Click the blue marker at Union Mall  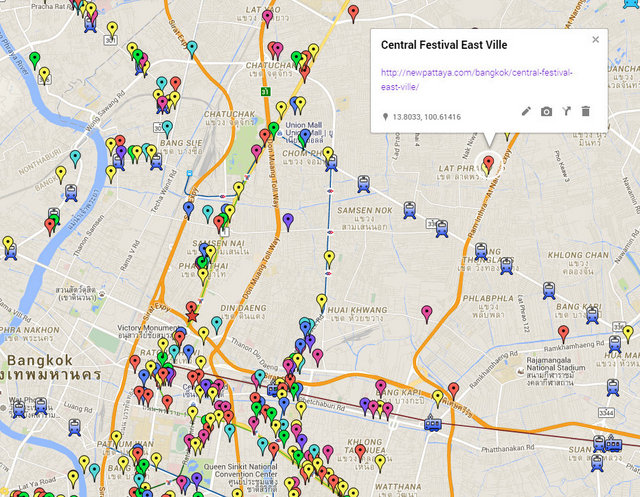coord(305,137)
